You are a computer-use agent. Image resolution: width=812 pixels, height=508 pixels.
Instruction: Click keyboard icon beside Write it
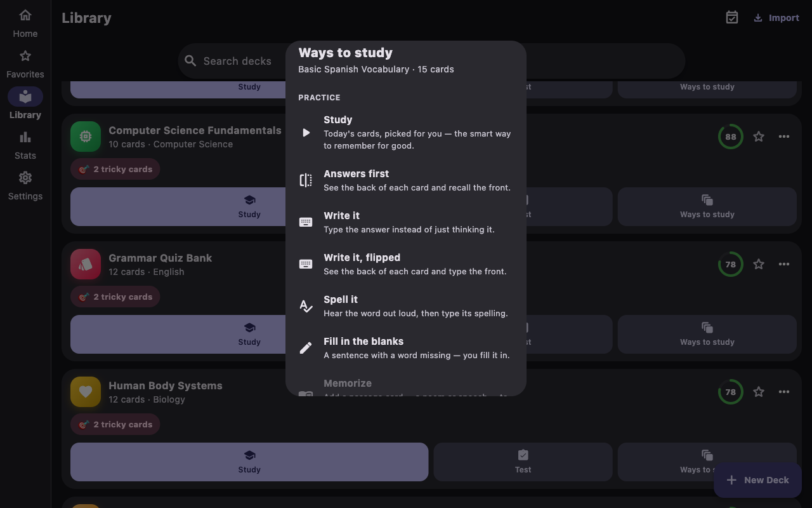coord(306,222)
